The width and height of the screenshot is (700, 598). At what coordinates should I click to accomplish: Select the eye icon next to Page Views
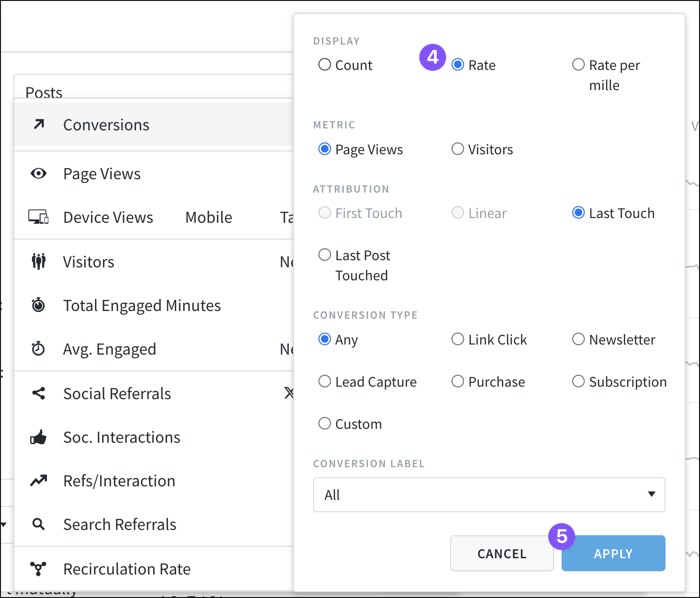[38, 173]
